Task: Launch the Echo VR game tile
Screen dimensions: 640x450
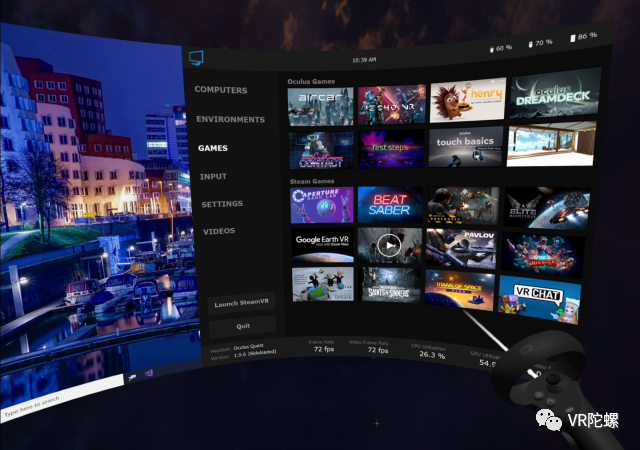Action: click(392, 104)
